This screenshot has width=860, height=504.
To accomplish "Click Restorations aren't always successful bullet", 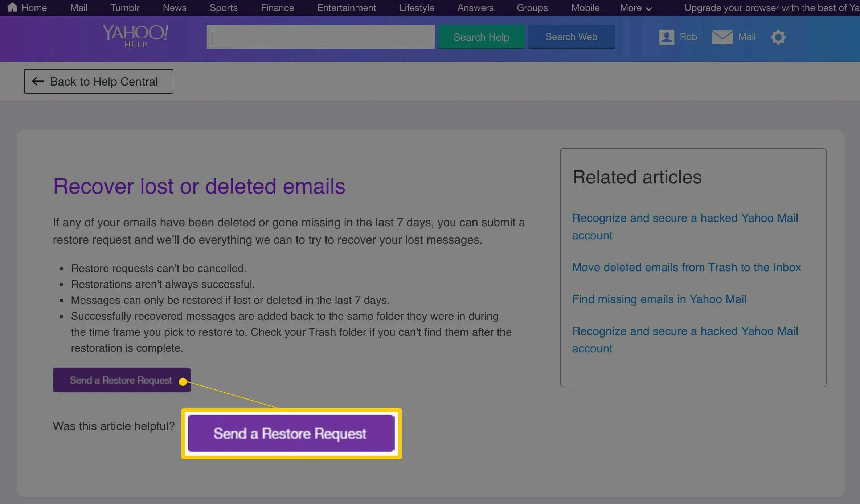I will click(163, 284).
